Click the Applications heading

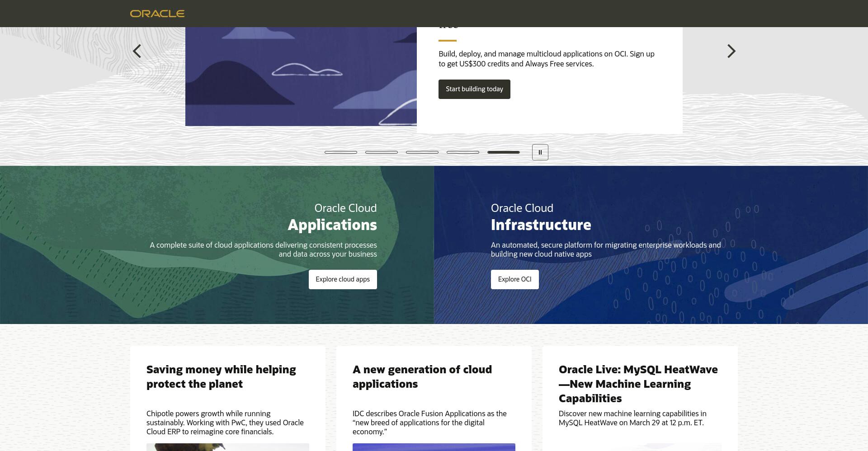point(332,225)
